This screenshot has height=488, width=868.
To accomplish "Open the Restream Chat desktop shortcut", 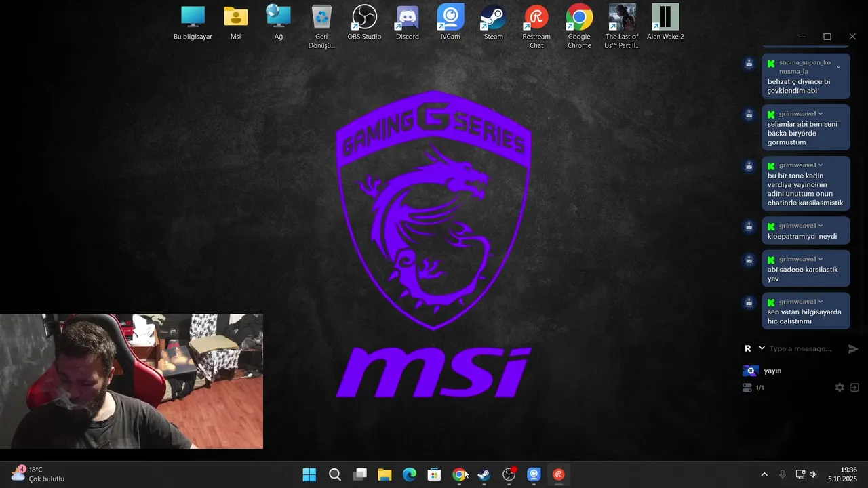I will [x=536, y=27].
